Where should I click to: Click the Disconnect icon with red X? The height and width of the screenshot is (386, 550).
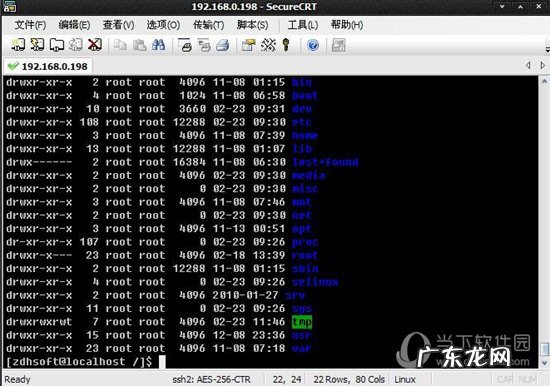click(x=95, y=45)
